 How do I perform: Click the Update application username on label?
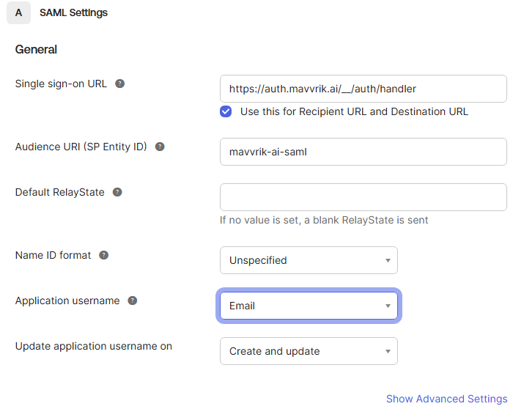point(94,346)
